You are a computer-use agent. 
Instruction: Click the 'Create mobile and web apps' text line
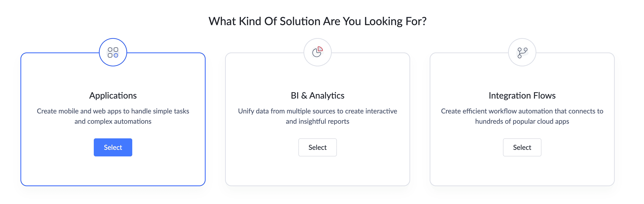113,111
